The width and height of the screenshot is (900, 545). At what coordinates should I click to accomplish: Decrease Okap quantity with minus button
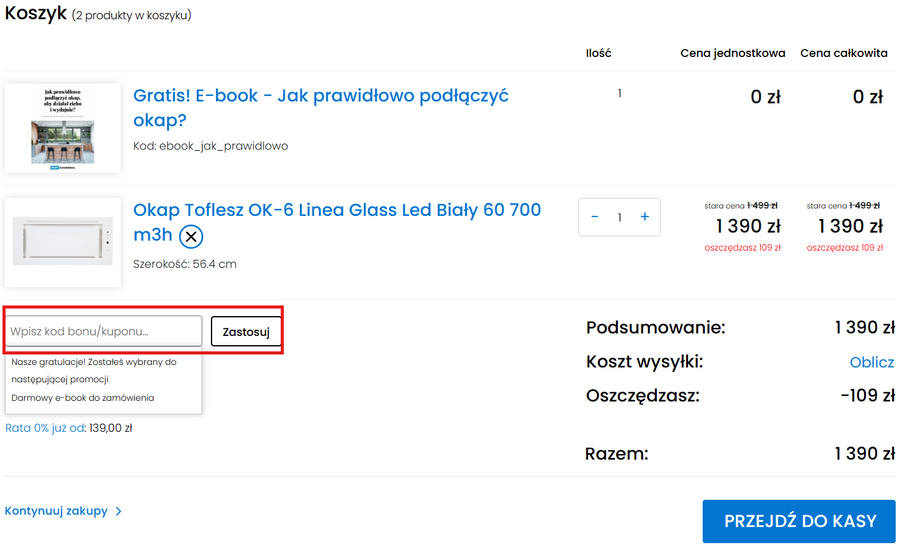click(595, 217)
